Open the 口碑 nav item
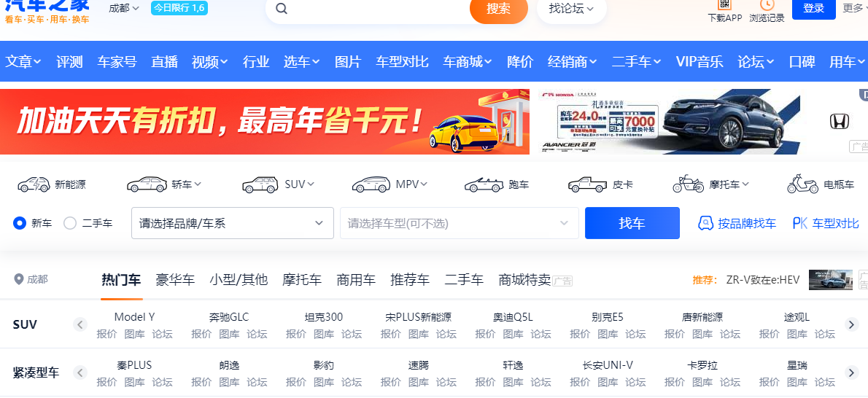This screenshot has width=868, height=398. pos(802,61)
